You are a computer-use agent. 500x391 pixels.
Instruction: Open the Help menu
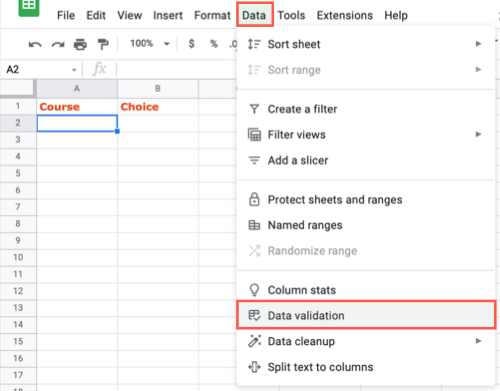[x=396, y=15]
